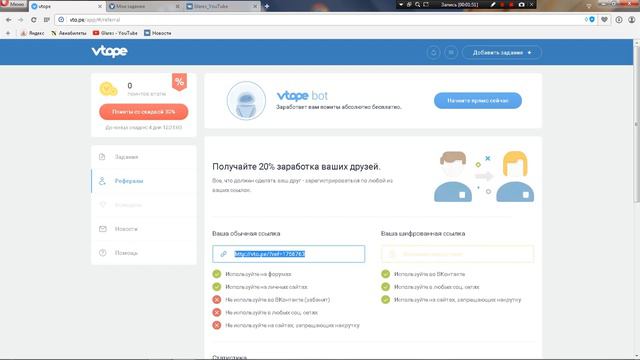Click the encrypted referral link field
Screen dimensions: 640x360
point(457,254)
